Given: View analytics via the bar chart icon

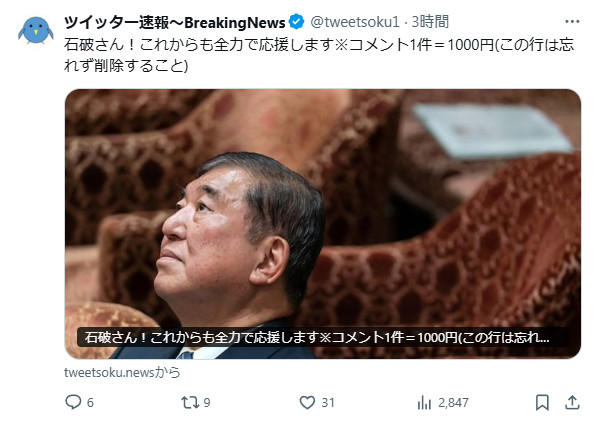Looking at the screenshot, I should (x=424, y=402).
